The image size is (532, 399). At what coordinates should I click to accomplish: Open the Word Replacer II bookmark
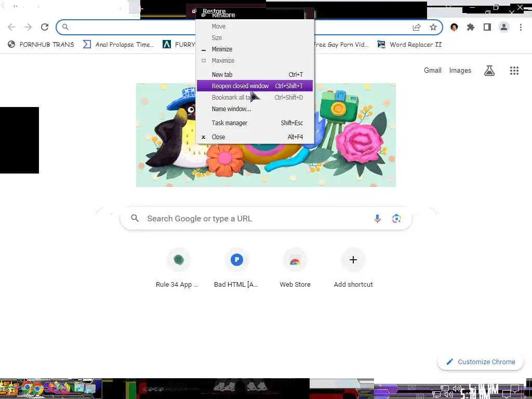click(x=410, y=45)
